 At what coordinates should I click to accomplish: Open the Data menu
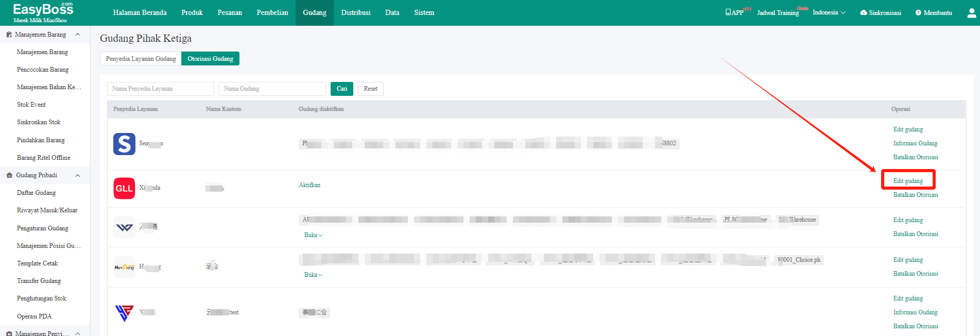(392, 13)
